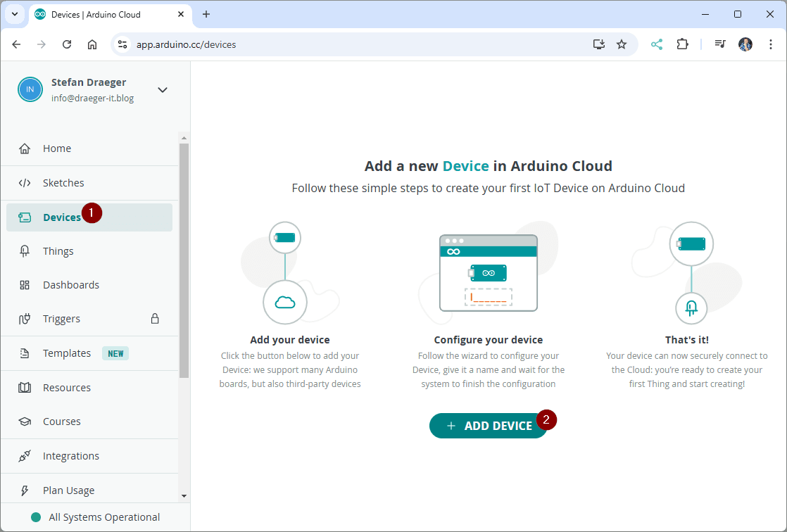Open Sketches via its code icon
The height and width of the screenshot is (532, 787).
point(25,183)
